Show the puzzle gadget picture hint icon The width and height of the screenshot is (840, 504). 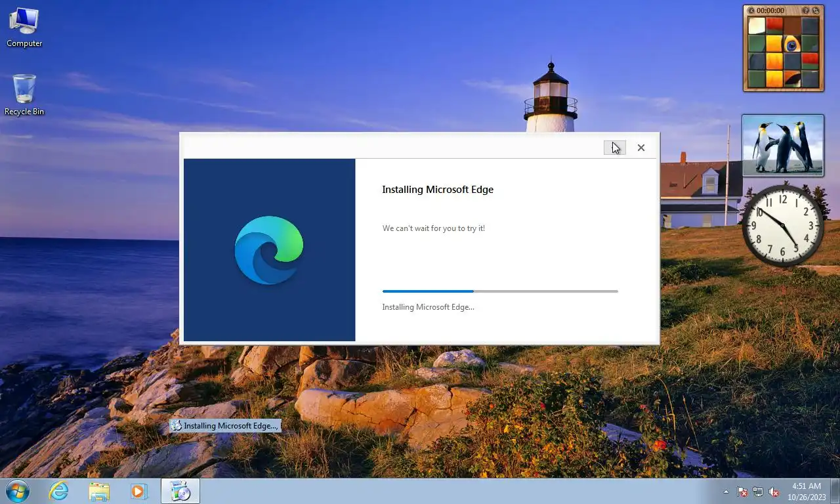pyautogui.click(x=806, y=10)
